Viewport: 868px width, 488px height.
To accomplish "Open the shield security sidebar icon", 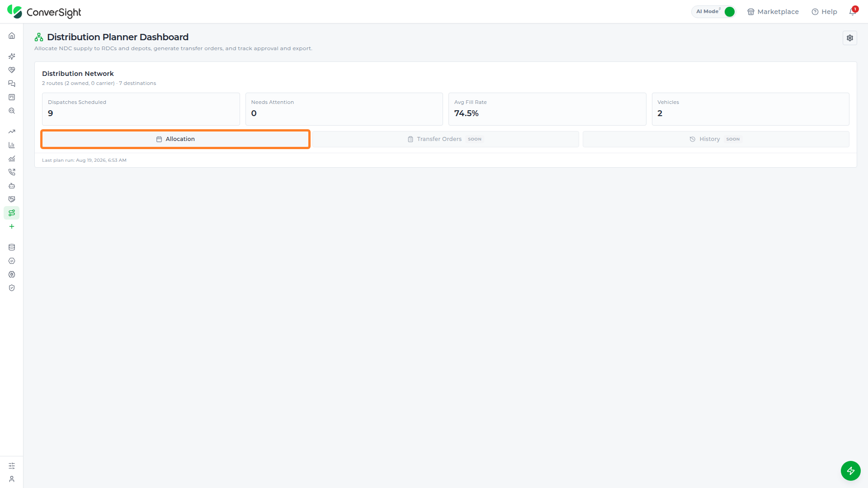I will pos(12,288).
